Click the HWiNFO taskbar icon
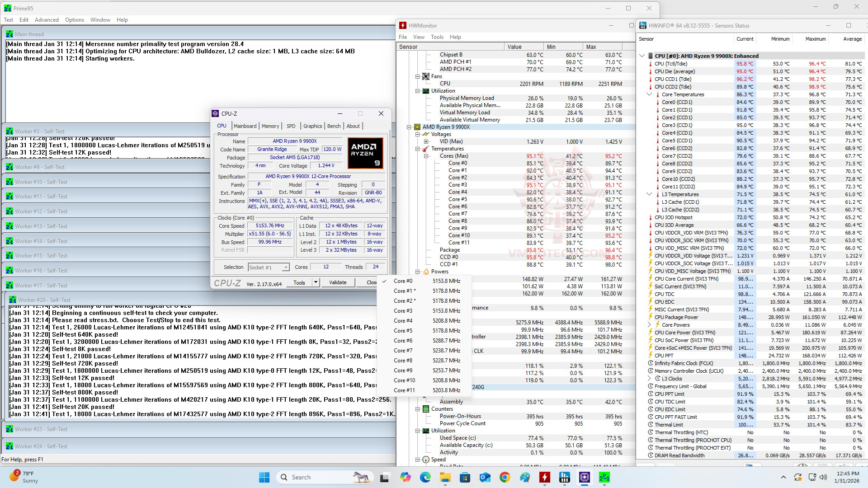The image size is (868, 488). (564, 477)
